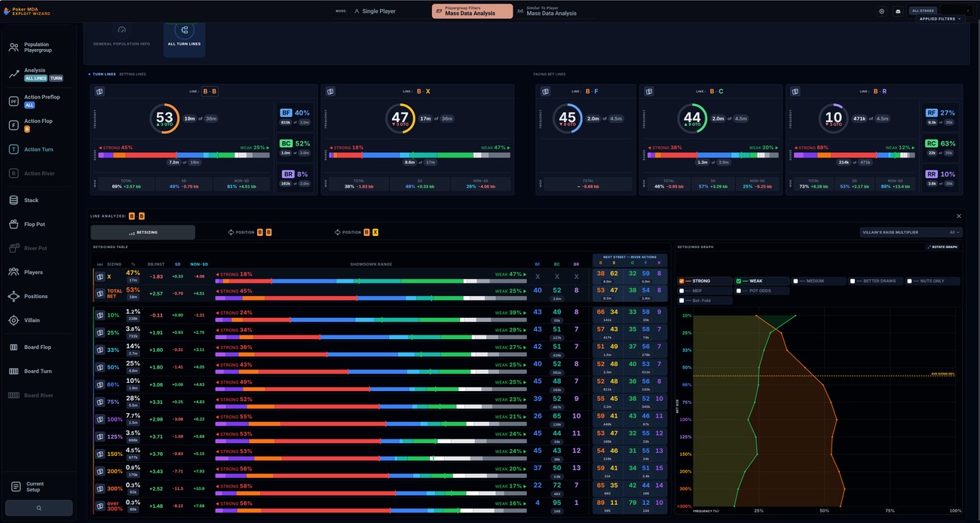Open hand history icon for TOTAL BET row

pos(99,292)
